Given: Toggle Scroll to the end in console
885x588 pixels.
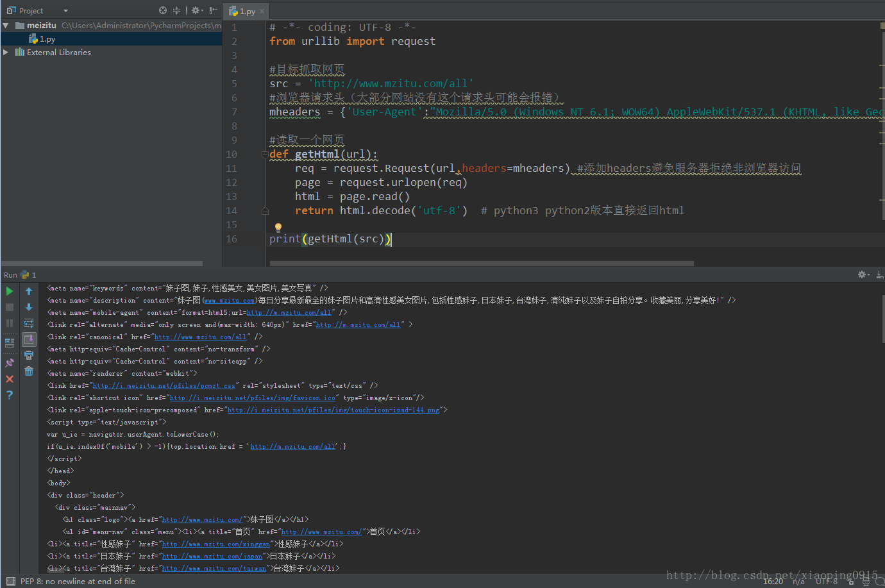Looking at the screenshot, I should pos(29,339).
